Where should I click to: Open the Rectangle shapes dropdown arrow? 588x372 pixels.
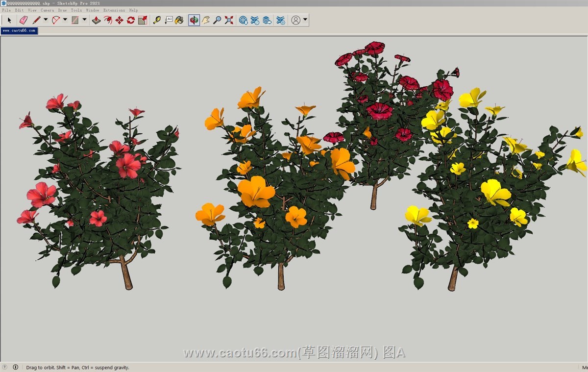click(x=85, y=20)
